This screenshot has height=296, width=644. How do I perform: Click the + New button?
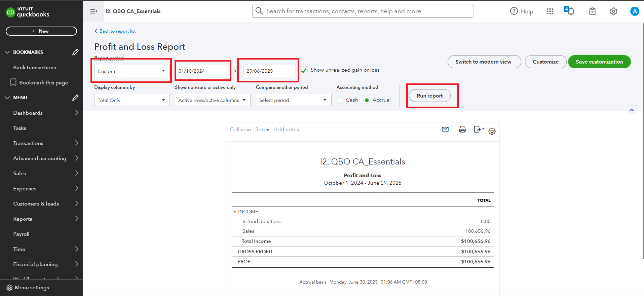click(41, 31)
